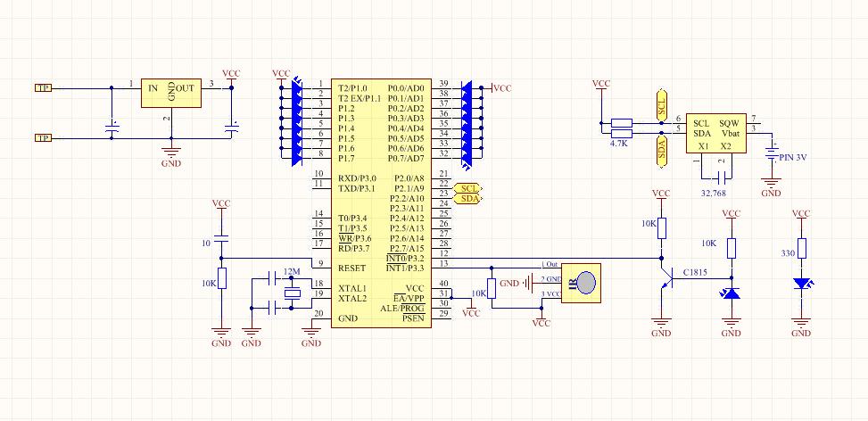
Task: Click the yellow SCL port next to P2.1/A9
Action: click(x=467, y=189)
